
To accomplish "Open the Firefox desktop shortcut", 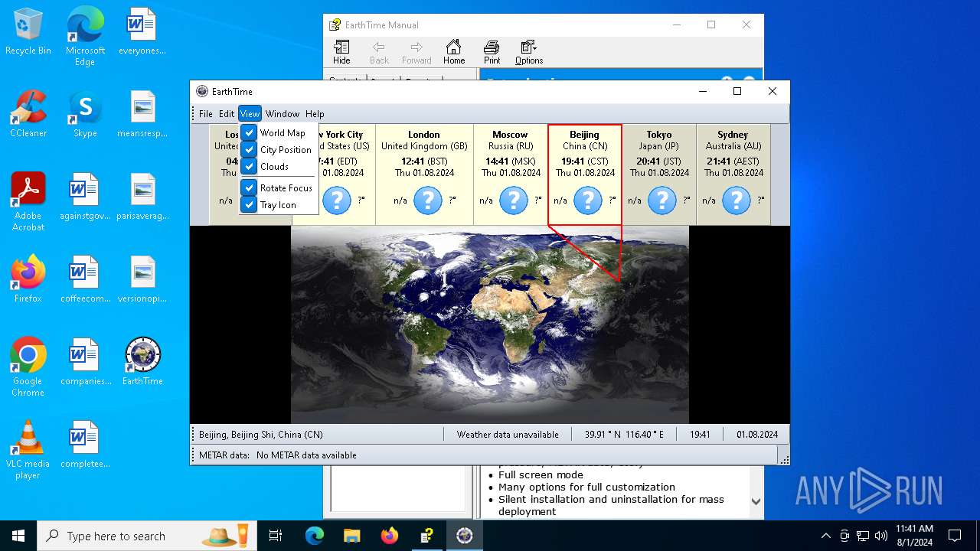I will (x=28, y=279).
